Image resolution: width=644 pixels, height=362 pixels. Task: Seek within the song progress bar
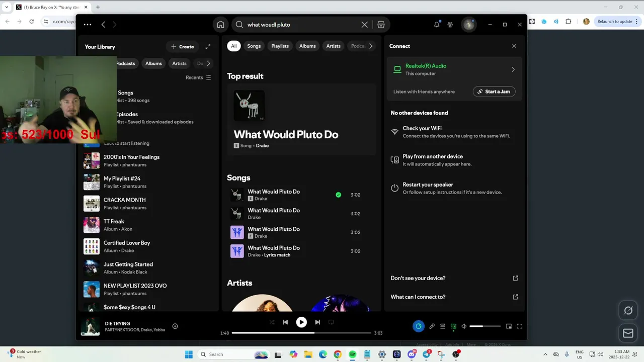[301, 333]
